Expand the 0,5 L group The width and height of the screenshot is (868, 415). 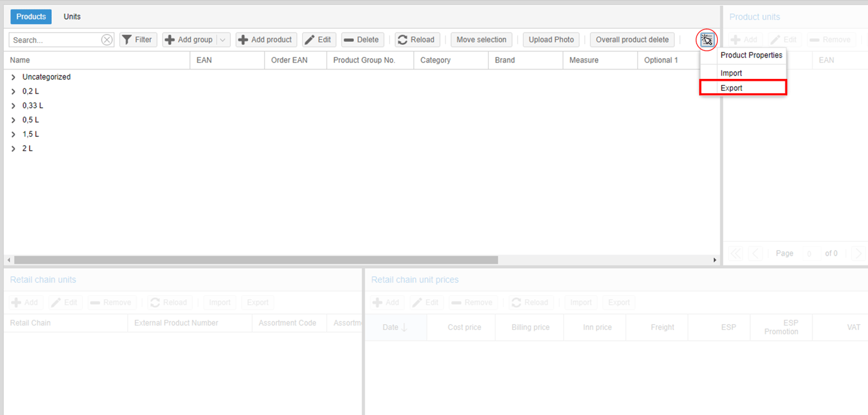tap(13, 120)
